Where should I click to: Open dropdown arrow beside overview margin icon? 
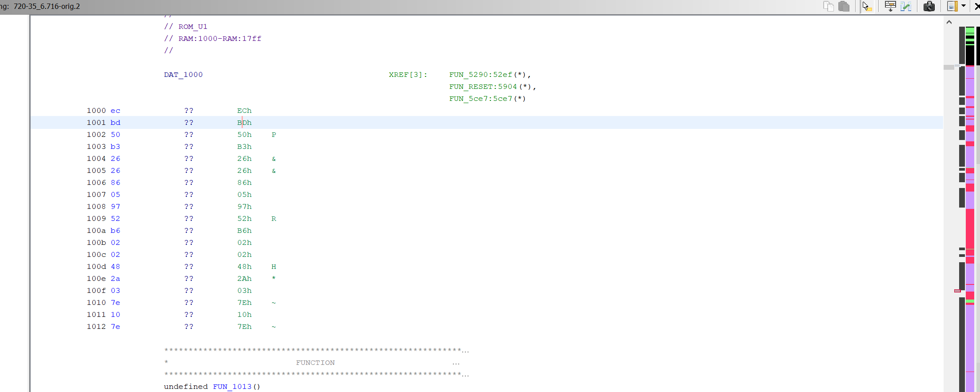pyautogui.click(x=964, y=6)
